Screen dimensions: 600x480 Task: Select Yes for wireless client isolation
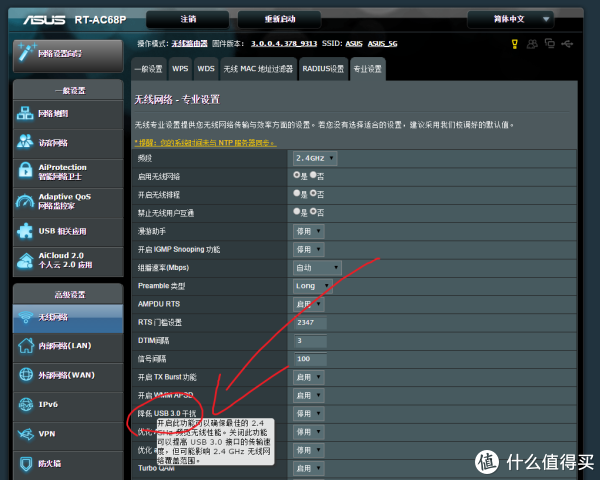coord(297,211)
